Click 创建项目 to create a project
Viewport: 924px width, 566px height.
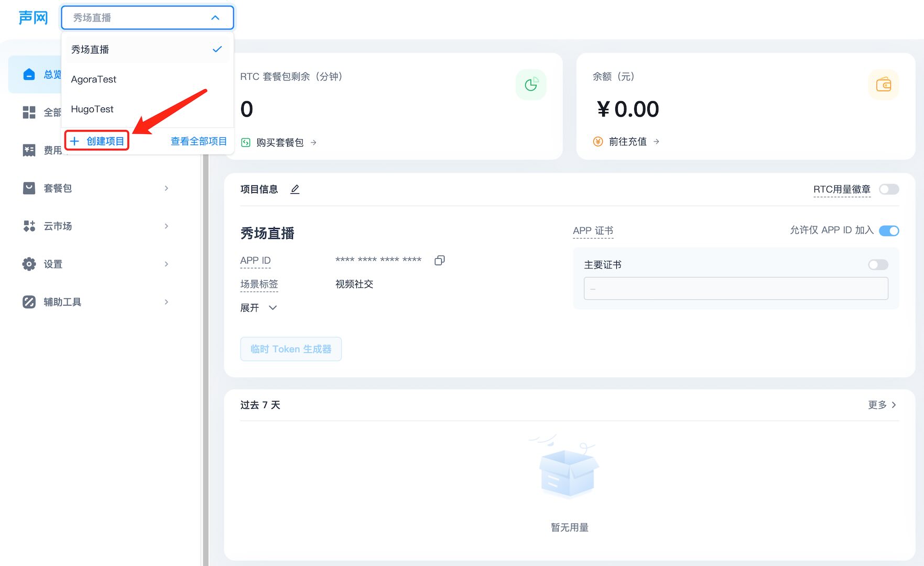[x=97, y=141]
